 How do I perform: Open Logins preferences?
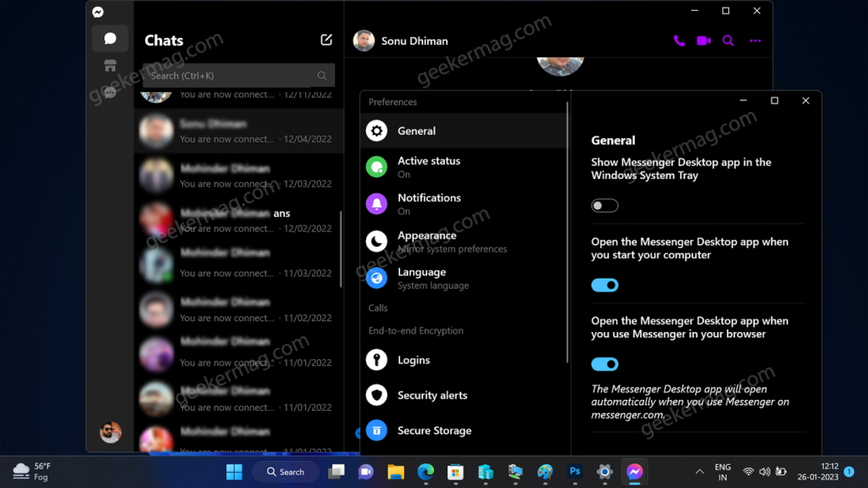(464, 360)
